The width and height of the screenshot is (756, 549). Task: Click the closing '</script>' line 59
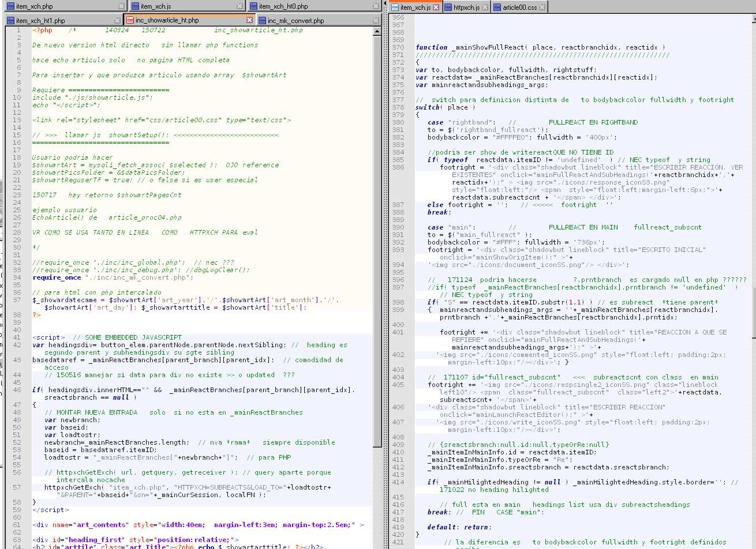point(50,510)
